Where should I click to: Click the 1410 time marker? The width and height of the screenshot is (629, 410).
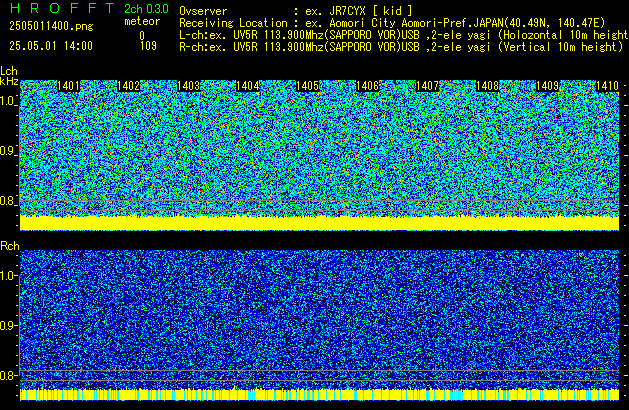[607, 86]
